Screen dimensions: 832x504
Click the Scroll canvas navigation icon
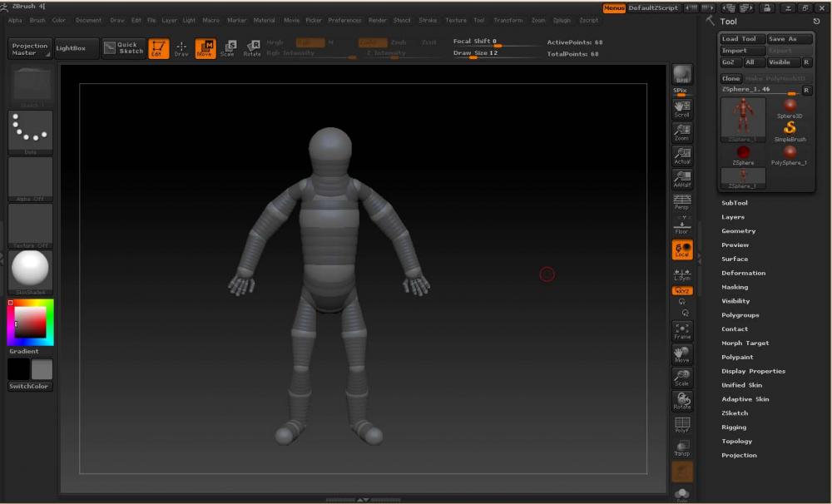(x=682, y=109)
